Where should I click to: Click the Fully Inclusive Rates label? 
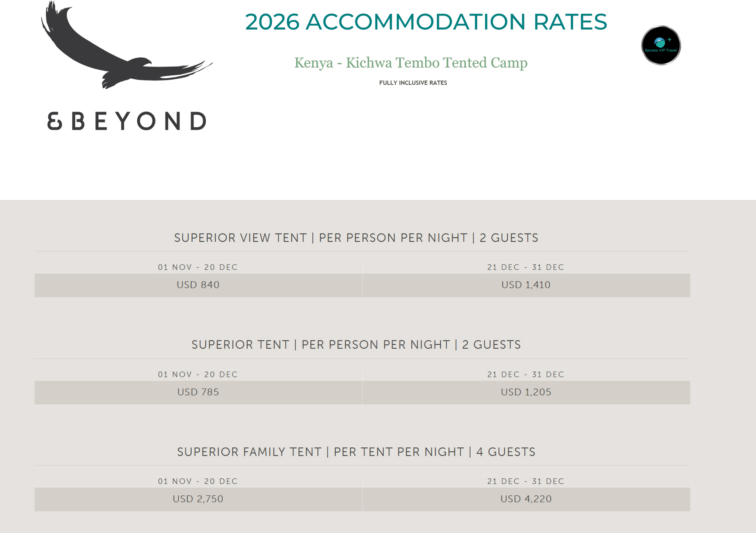pos(413,83)
